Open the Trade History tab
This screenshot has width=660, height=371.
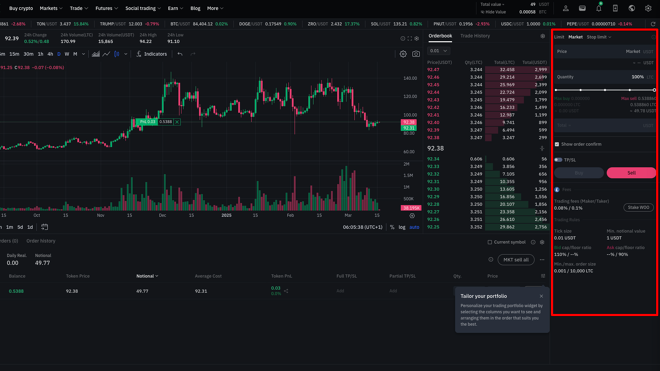tap(475, 36)
